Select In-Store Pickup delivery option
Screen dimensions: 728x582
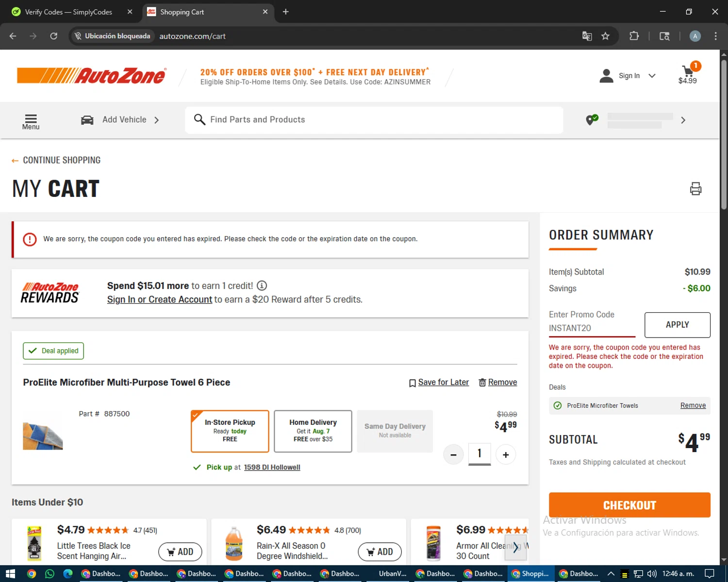coord(230,431)
